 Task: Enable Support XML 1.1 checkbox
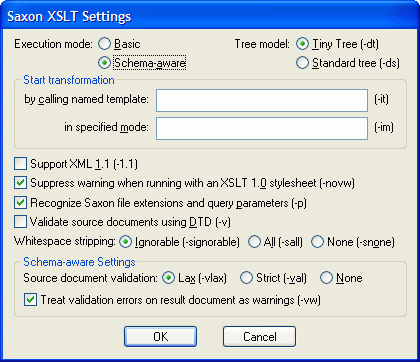(x=20, y=164)
